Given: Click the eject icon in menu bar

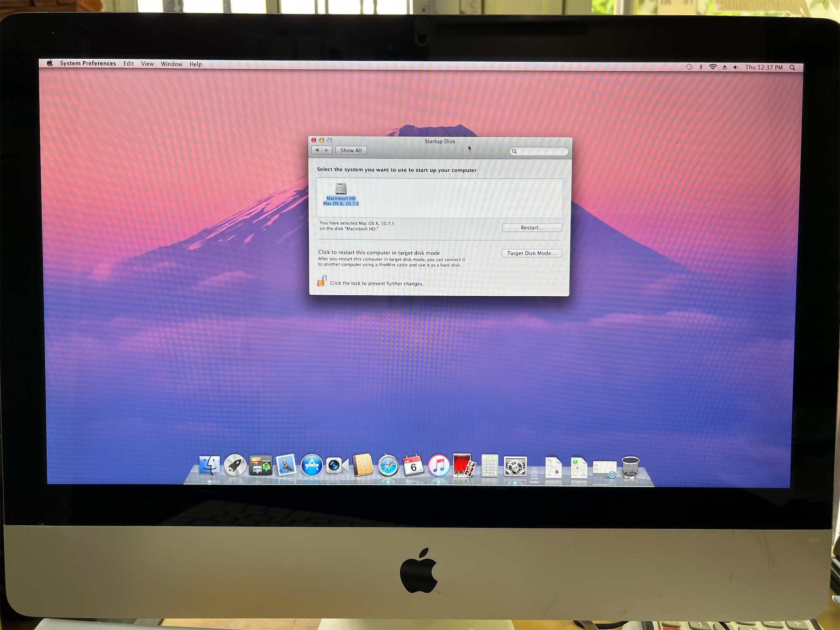Looking at the screenshot, I should coord(725,67).
